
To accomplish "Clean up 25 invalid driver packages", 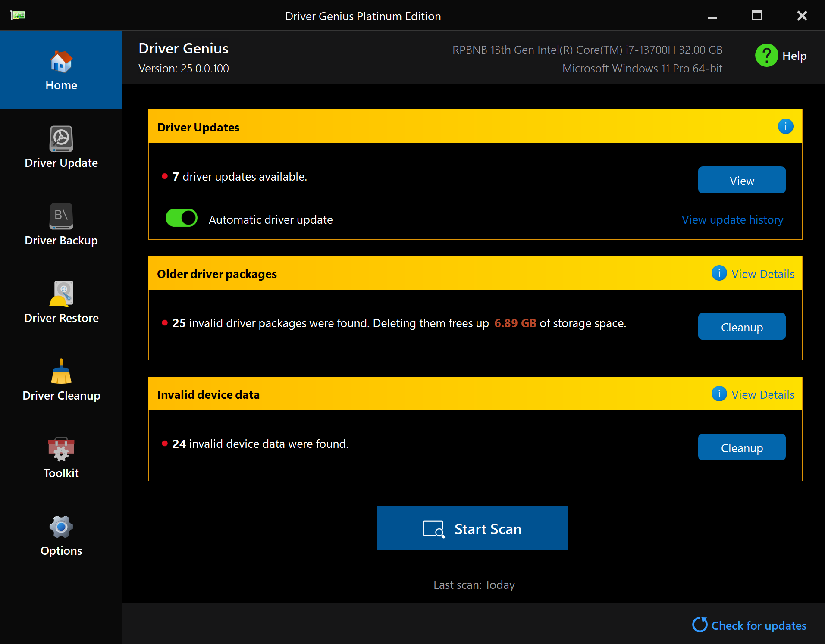I will 741,327.
